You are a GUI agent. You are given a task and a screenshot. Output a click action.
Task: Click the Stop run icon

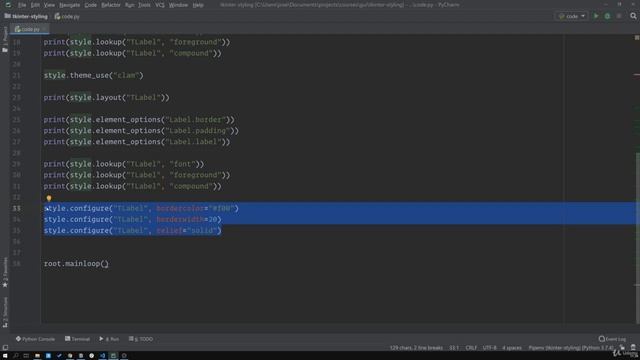coord(619,16)
